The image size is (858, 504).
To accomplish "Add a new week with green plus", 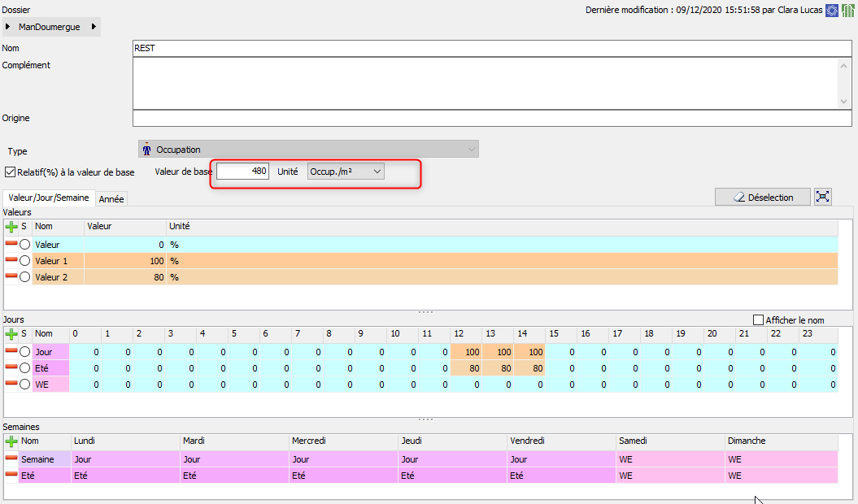I will tap(11, 441).
